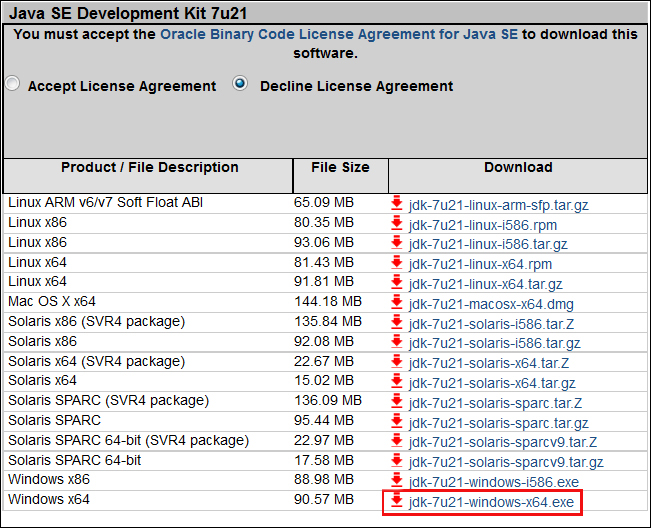
Task: Click download icon beside jdk-7u21-linux-x64.rpm
Action: coord(397,263)
